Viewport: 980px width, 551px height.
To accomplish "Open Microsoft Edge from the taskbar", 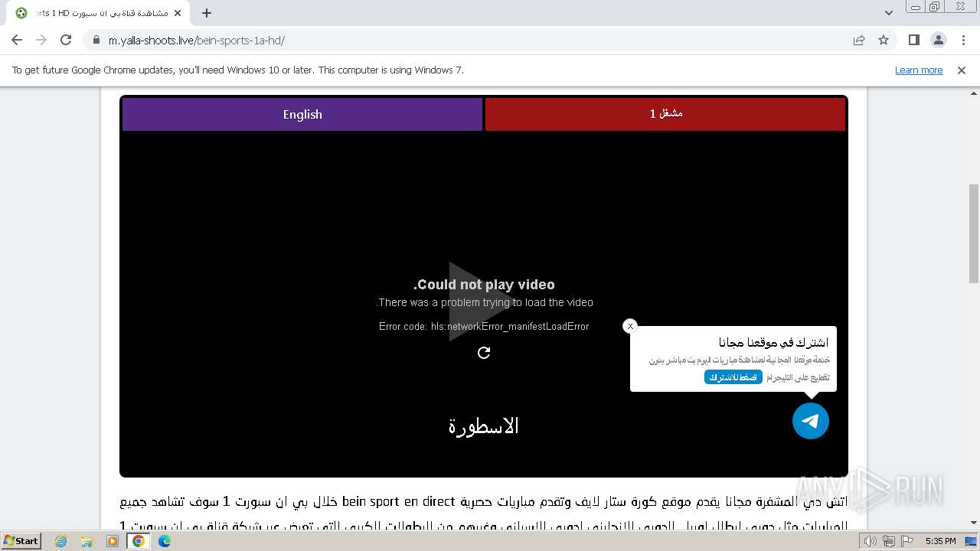I will click(x=165, y=541).
